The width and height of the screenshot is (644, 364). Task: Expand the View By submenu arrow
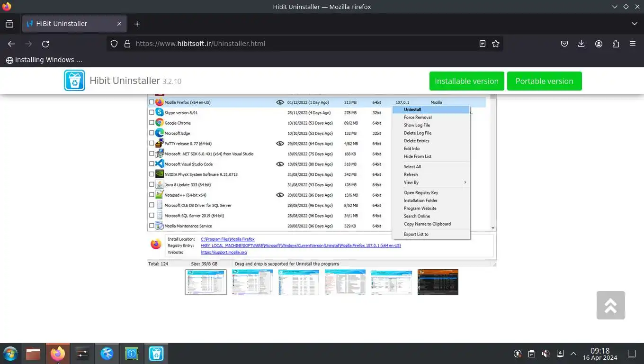[465, 182]
